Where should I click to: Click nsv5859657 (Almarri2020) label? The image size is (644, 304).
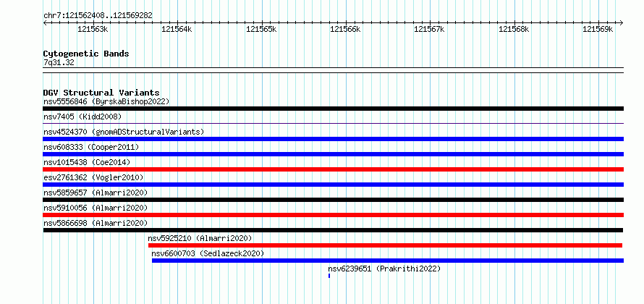pos(96,193)
